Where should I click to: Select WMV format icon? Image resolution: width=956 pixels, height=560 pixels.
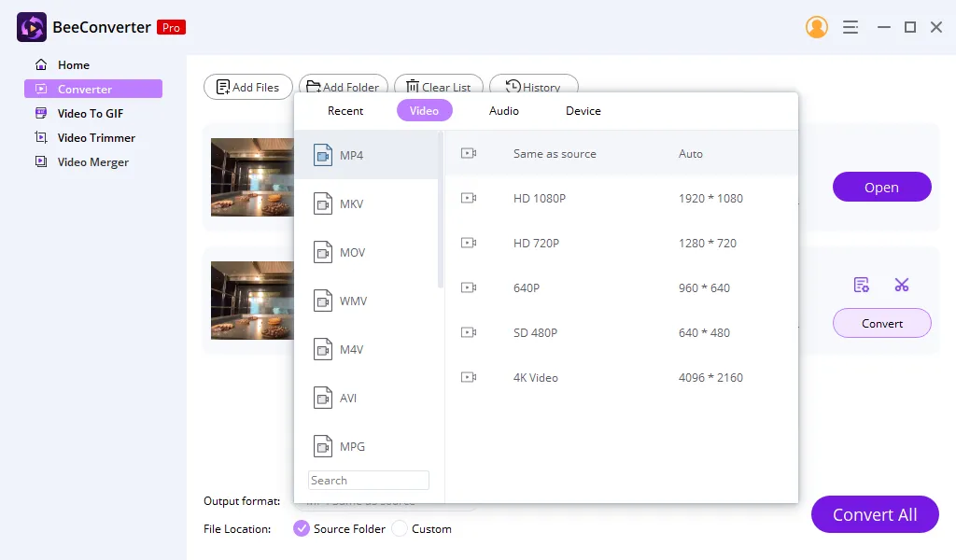(x=323, y=301)
